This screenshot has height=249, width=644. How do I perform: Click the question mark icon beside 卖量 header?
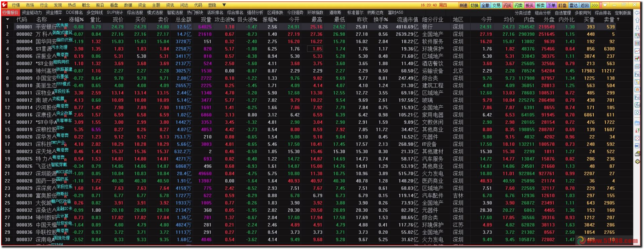point(618,19)
